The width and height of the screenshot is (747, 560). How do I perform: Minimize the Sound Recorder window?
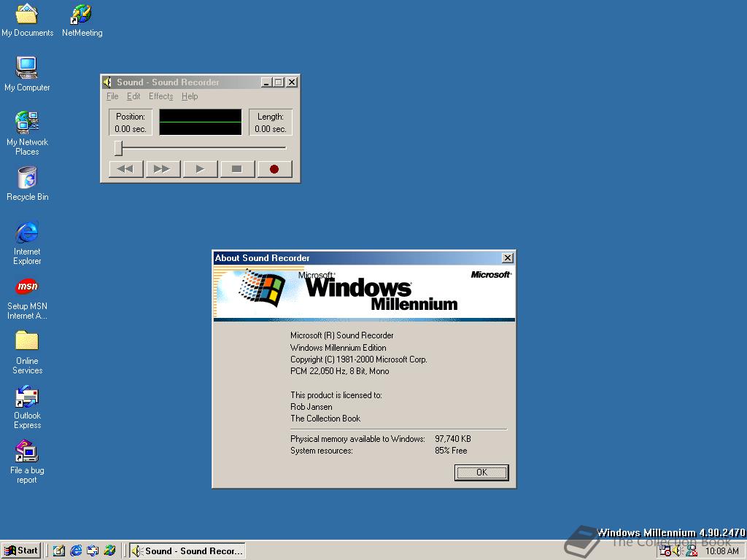(267, 82)
